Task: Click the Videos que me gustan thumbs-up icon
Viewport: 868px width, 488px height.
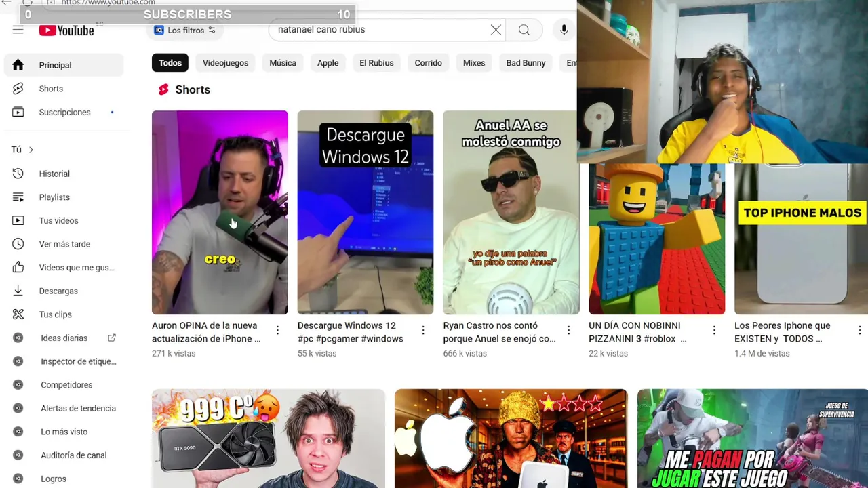Action: point(18,268)
